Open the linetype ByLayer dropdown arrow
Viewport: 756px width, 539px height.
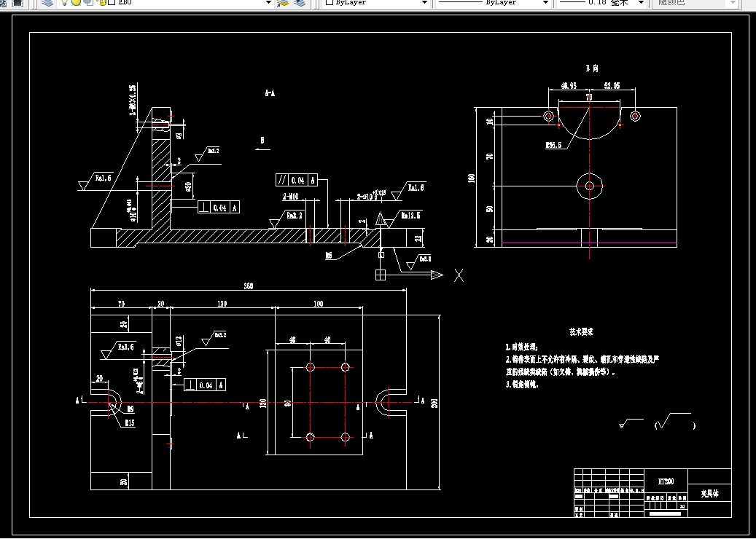click(546, 2)
